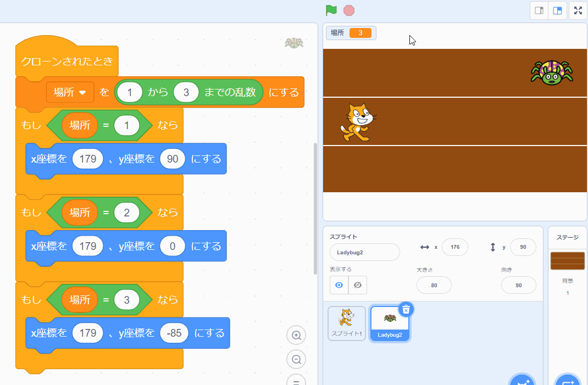Click the green flag to run
Screen dimensions: 588x385
pos(331,10)
